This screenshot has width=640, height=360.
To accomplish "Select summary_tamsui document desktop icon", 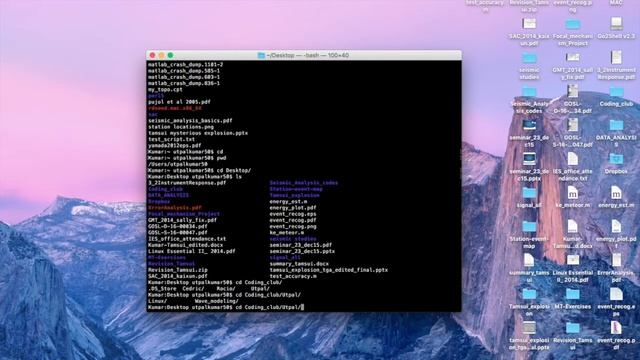I will (529, 260).
